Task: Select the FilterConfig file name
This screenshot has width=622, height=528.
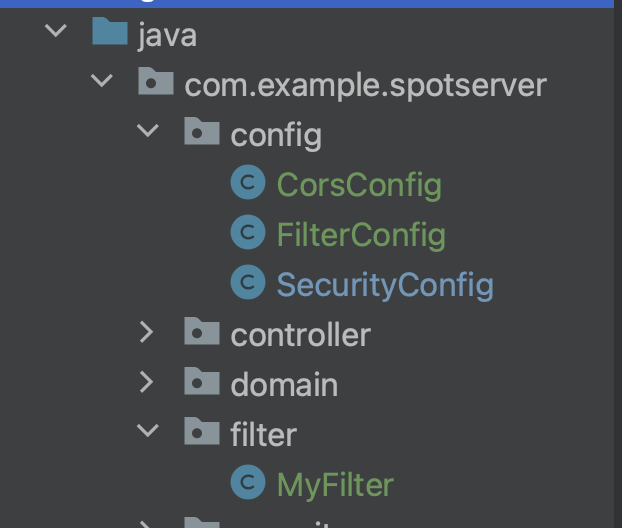Action: click(x=361, y=235)
